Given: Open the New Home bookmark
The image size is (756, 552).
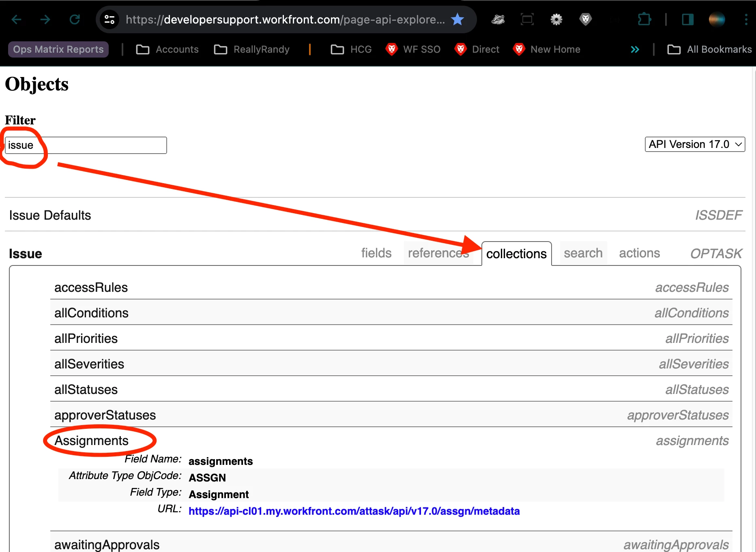Looking at the screenshot, I should pos(547,49).
